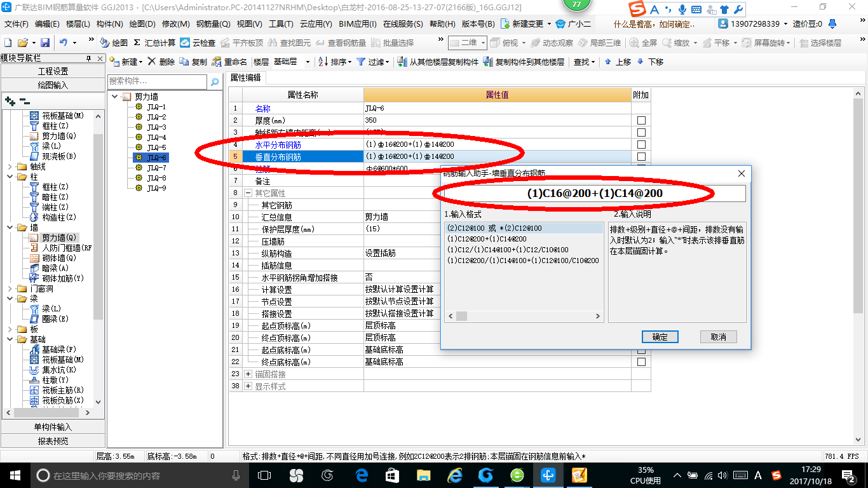Collapse the 其它属性 property group
Viewport: 868px width, 488px height.
248,193
